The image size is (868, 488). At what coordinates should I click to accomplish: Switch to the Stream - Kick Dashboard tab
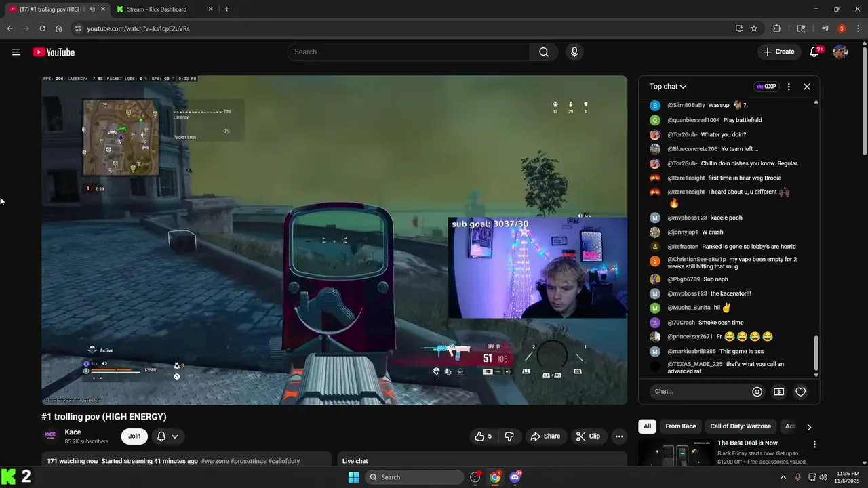(x=165, y=9)
